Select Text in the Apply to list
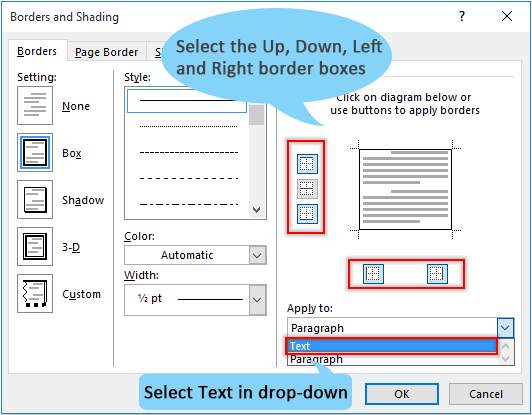 pos(392,346)
